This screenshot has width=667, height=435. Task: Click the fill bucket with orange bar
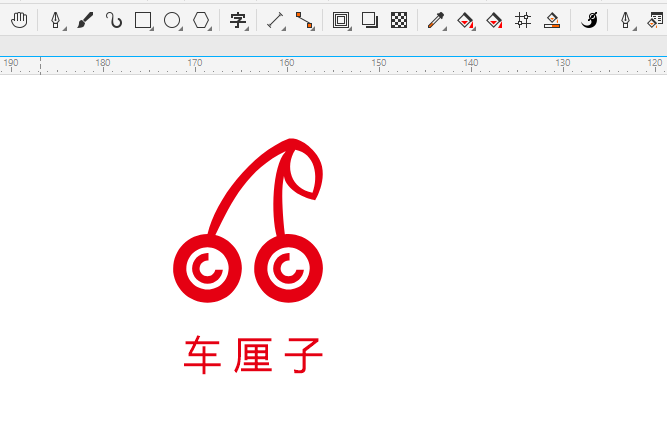[x=552, y=20]
